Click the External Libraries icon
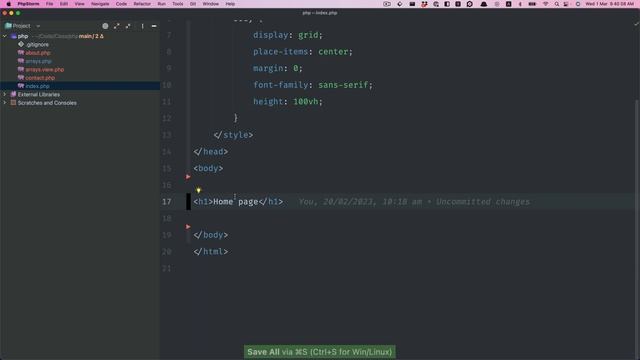This screenshot has width=640, height=360. coord(13,94)
